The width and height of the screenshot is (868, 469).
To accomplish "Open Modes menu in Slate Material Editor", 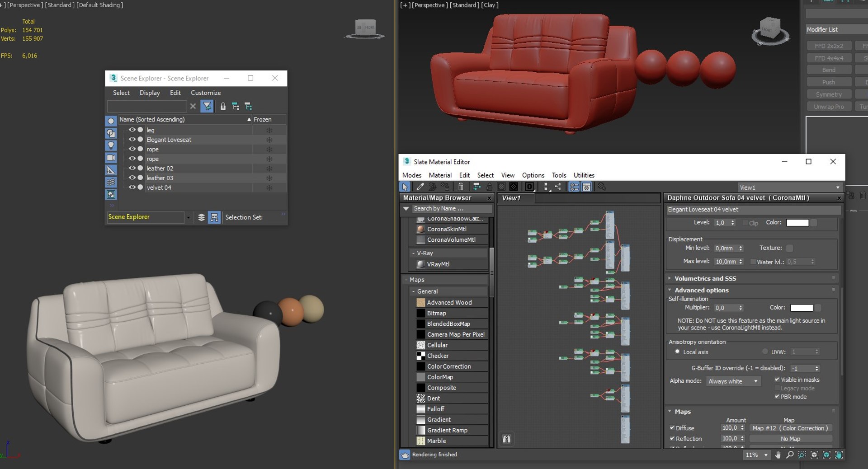I will coord(412,175).
